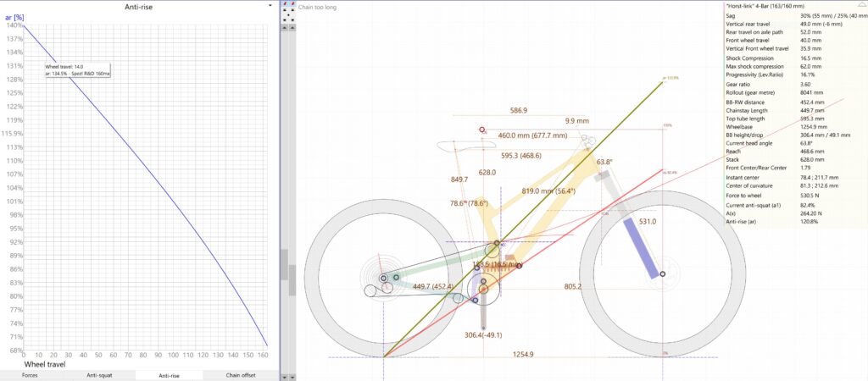Select the center of gravity marker above saddle
868x381 pixels.
point(482,130)
